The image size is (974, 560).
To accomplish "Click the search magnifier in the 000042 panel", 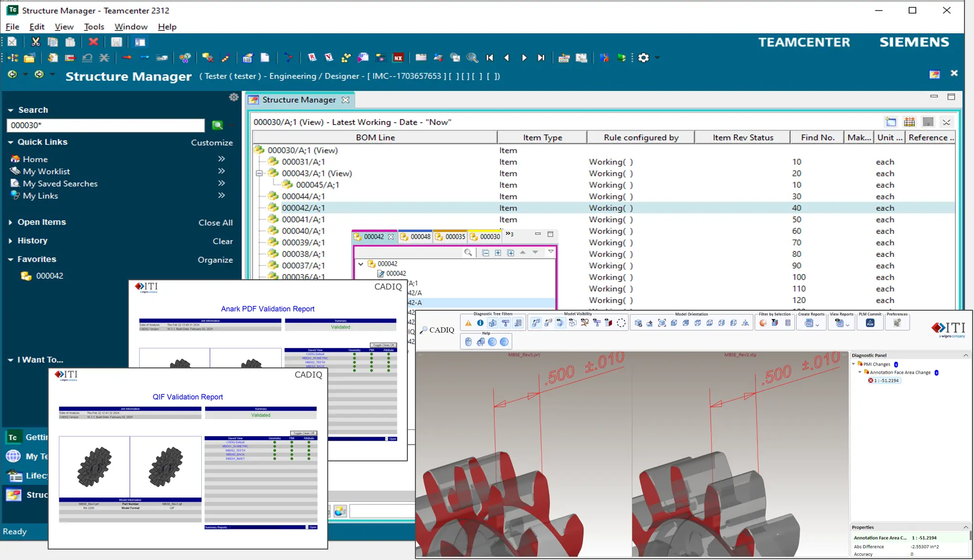I will [468, 253].
